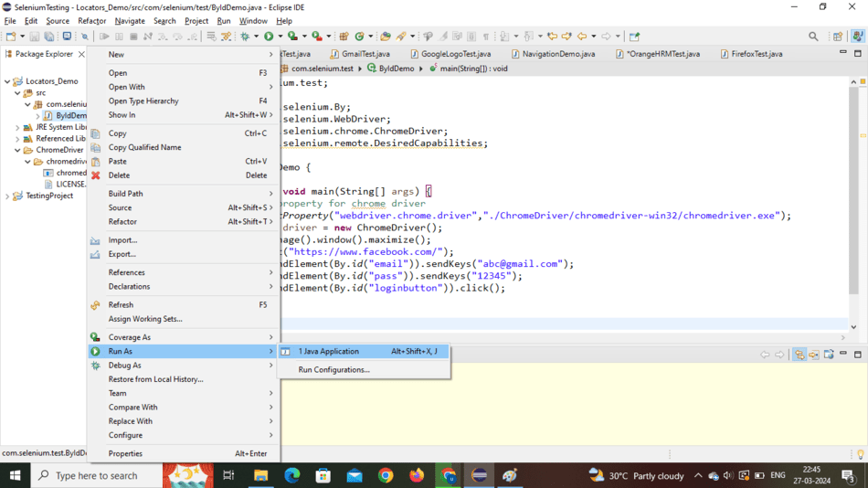This screenshot has width=868, height=488.
Task: Open the toolbar Search magnifier icon
Action: tap(813, 37)
